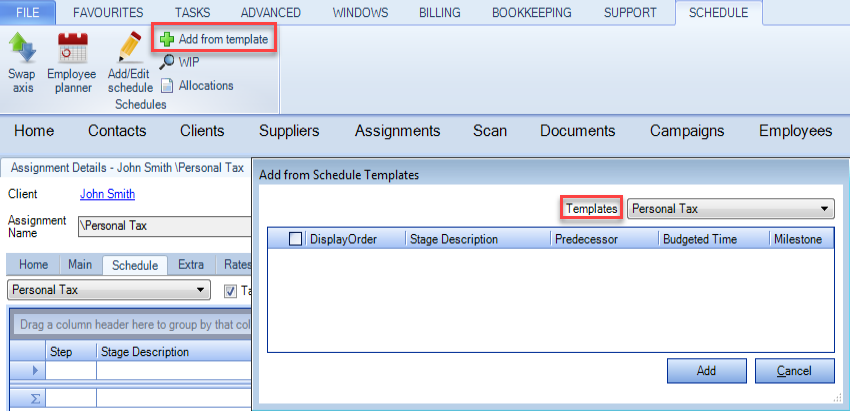Open Campaigns in navigation bar
Viewport: 850px width, 411px height.
687,131
